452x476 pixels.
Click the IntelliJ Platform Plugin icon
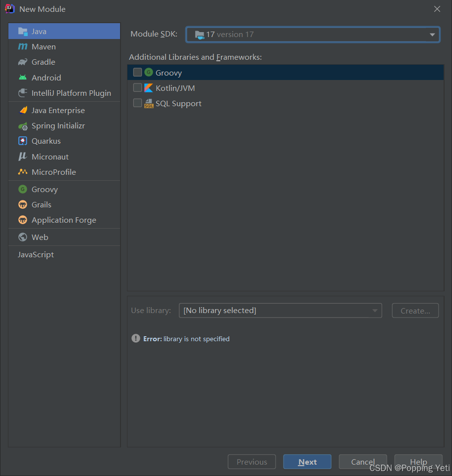(23, 93)
